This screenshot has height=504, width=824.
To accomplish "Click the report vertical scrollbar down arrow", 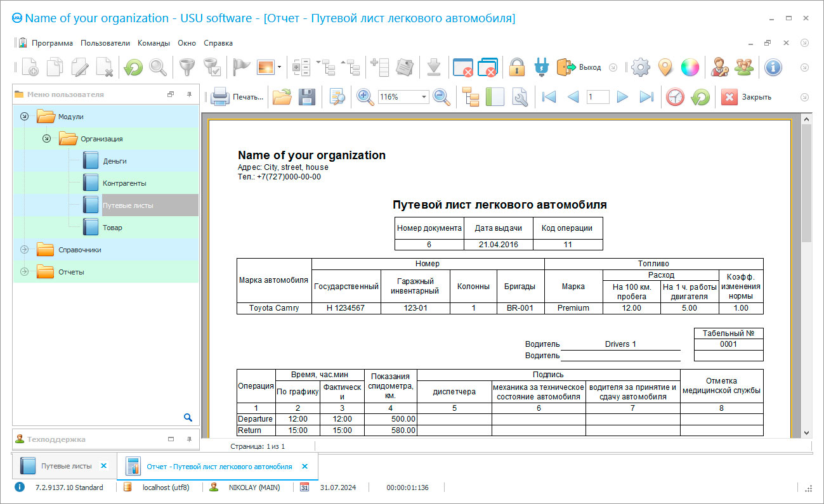I will 806,432.
